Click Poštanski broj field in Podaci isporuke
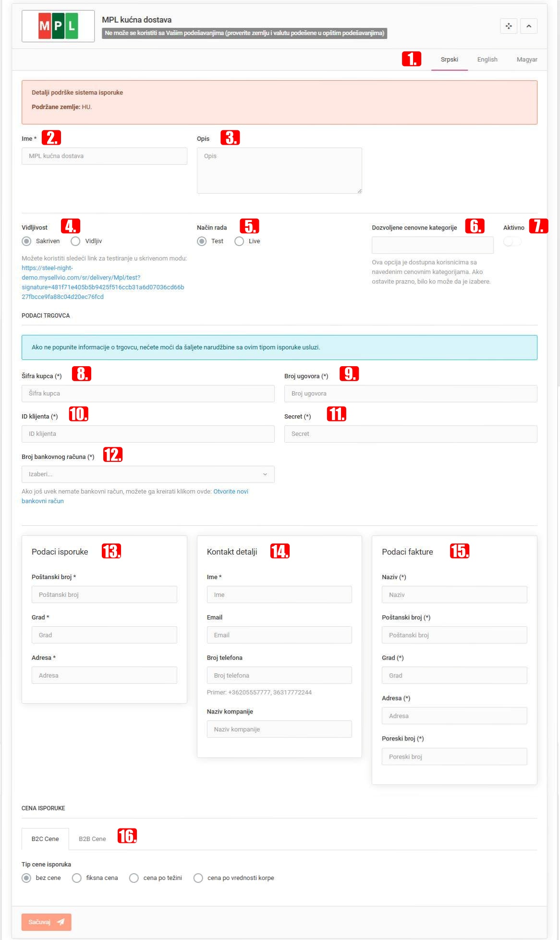Image resolution: width=560 pixels, height=940 pixels. click(x=104, y=594)
